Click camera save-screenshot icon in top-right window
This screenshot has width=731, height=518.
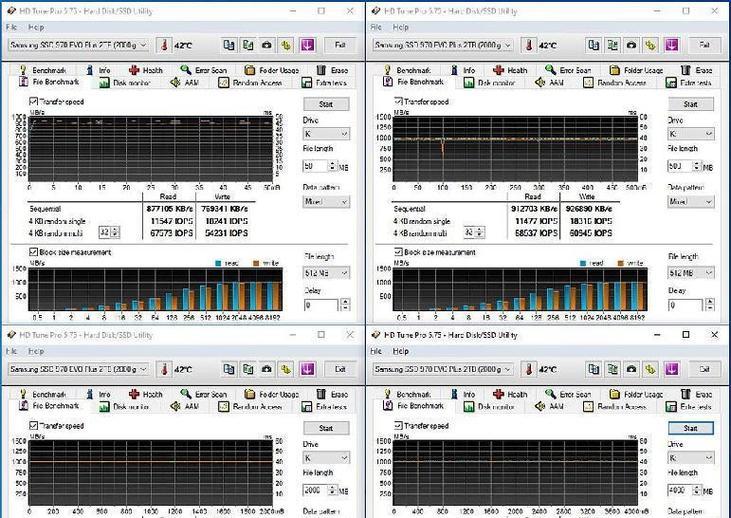point(631,45)
